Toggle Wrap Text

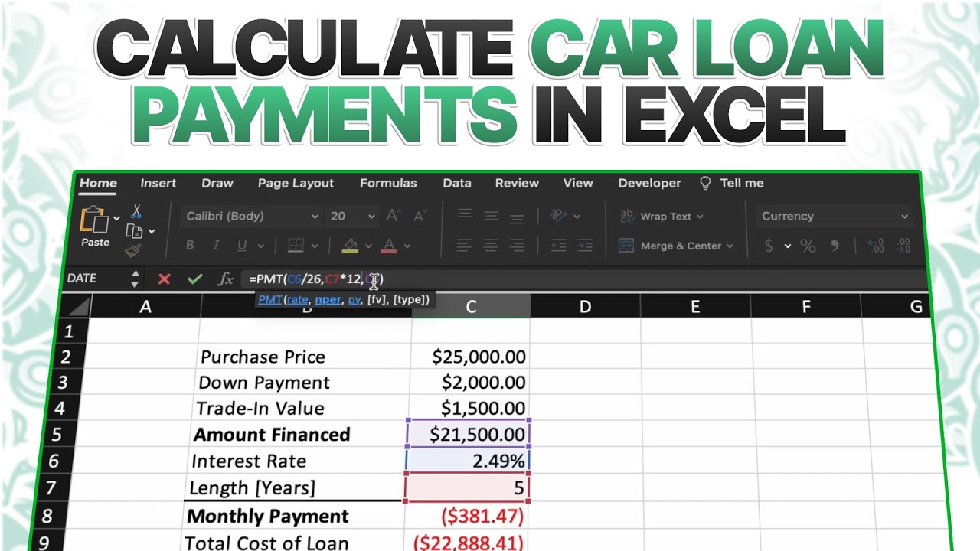click(x=661, y=217)
